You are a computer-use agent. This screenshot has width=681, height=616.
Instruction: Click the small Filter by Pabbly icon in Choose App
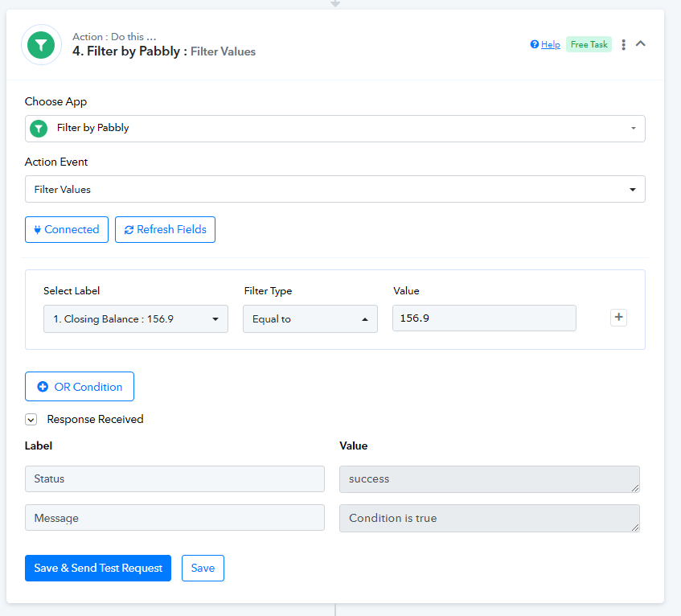[x=39, y=129]
